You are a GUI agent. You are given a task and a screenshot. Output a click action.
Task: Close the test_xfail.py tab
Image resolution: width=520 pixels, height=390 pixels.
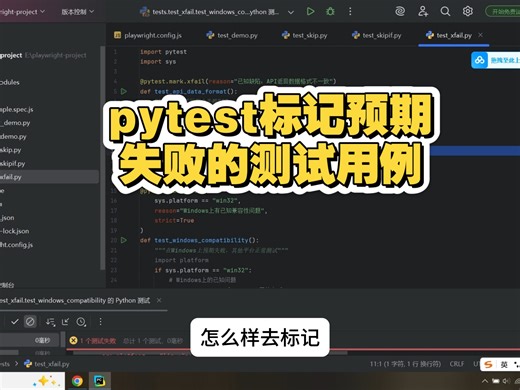click(x=480, y=35)
